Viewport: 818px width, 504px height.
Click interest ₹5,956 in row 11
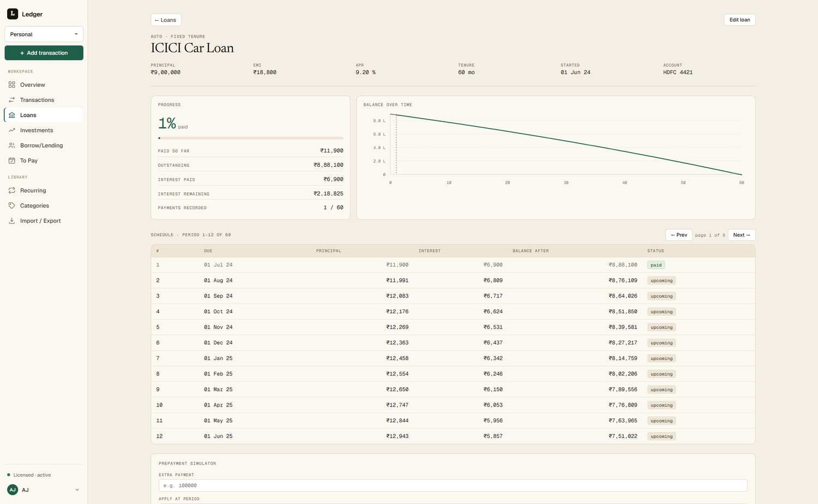click(493, 421)
